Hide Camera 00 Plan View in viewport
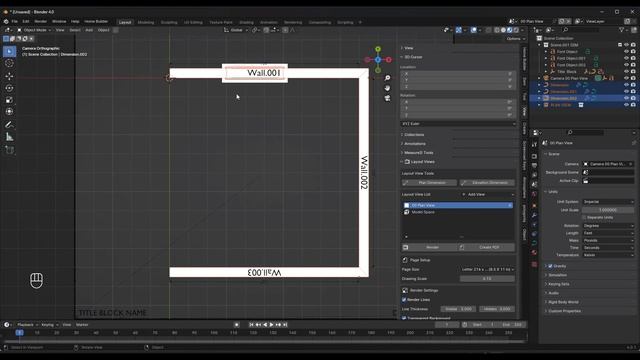 point(626,78)
